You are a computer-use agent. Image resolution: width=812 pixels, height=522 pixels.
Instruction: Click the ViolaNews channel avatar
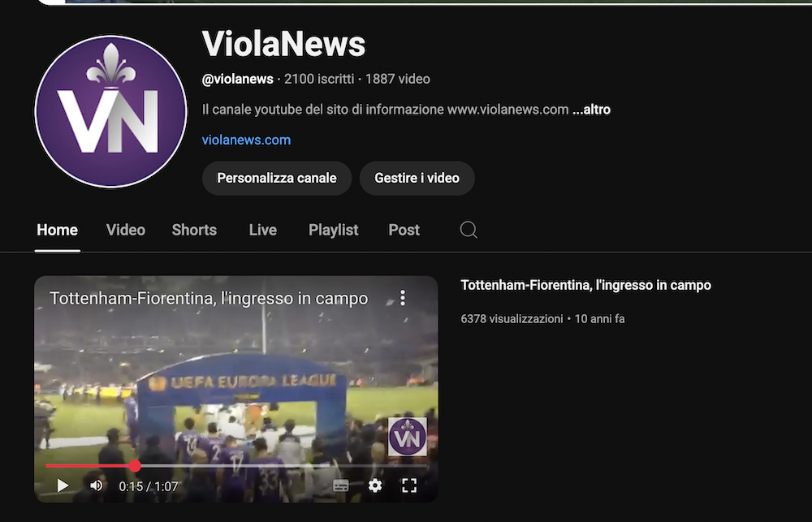coord(110,111)
